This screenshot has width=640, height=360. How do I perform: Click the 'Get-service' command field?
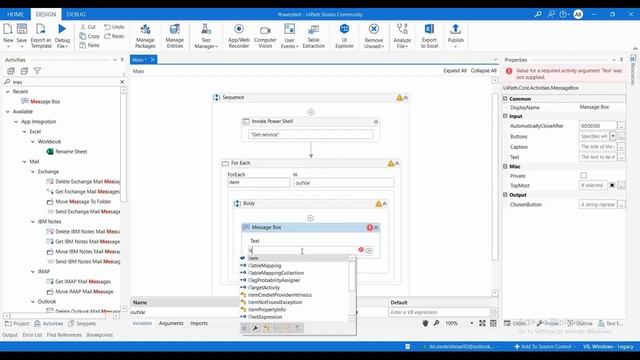pos(310,134)
